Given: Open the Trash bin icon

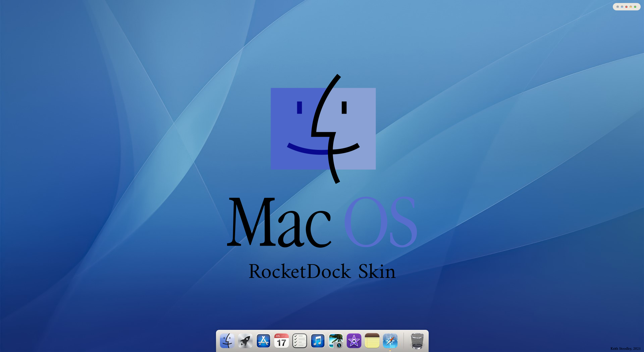Looking at the screenshot, I should coord(418,341).
